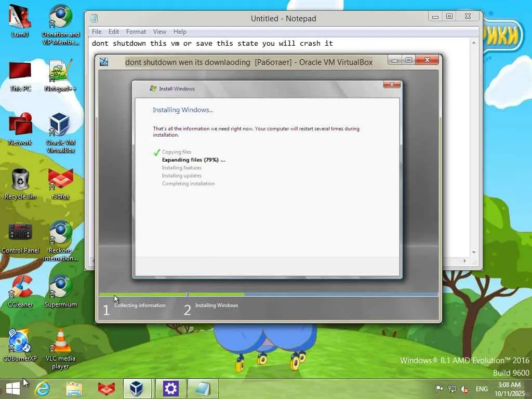532x399 pixels.
Task: Click Notepad horizontal scrollbar right arrow
Action: point(464,261)
